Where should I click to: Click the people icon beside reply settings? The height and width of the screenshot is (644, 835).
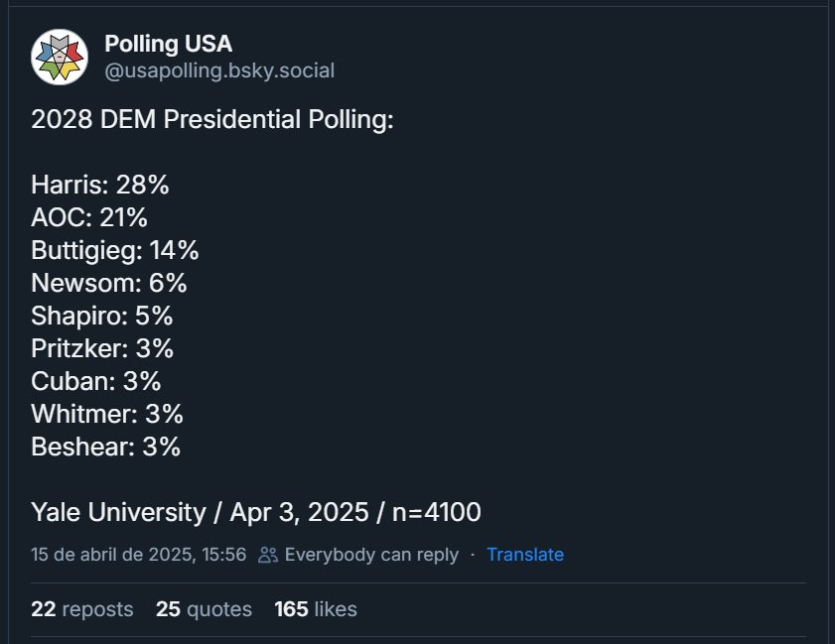[267, 555]
